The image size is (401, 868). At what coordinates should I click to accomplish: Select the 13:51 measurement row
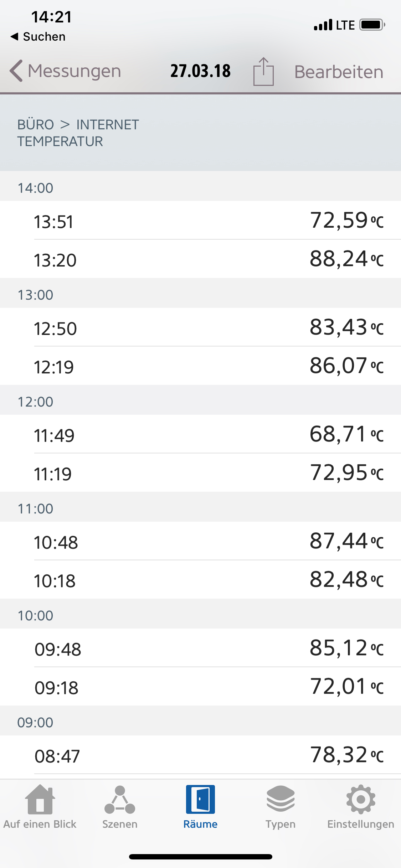200,221
